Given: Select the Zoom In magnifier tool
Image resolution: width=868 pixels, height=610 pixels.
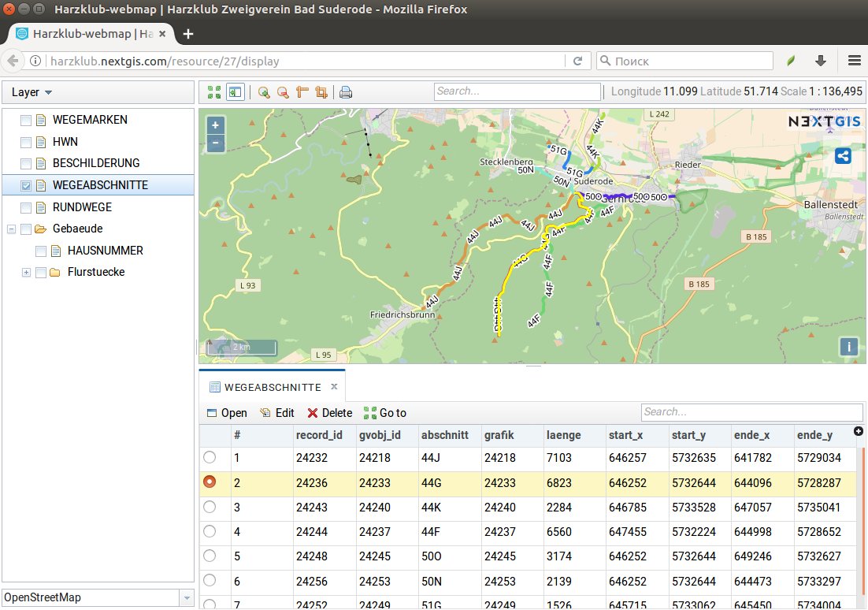Looking at the screenshot, I should [263, 92].
